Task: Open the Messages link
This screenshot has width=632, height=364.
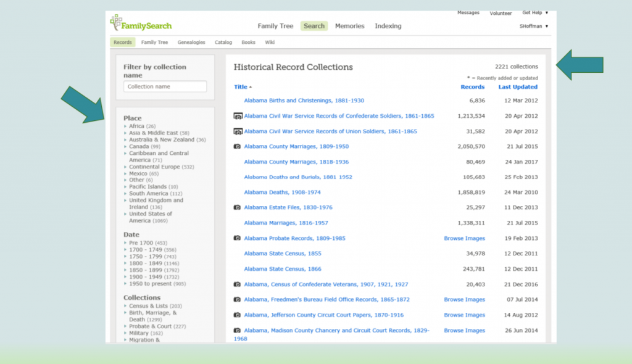Action: coord(468,13)
